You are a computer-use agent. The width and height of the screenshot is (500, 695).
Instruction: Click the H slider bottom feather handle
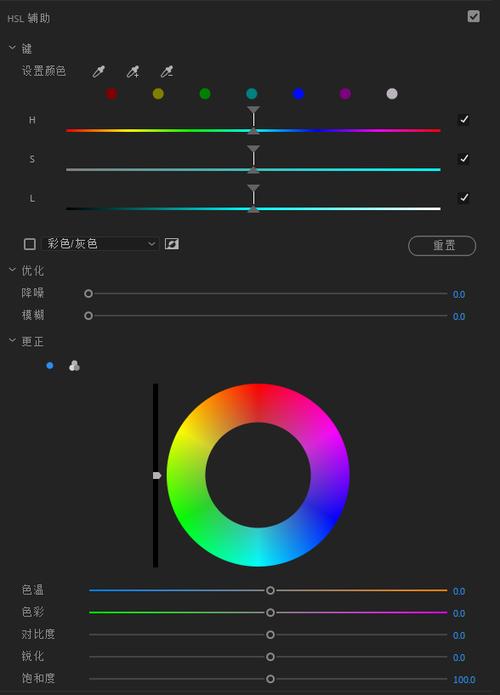tap(253, 131)
